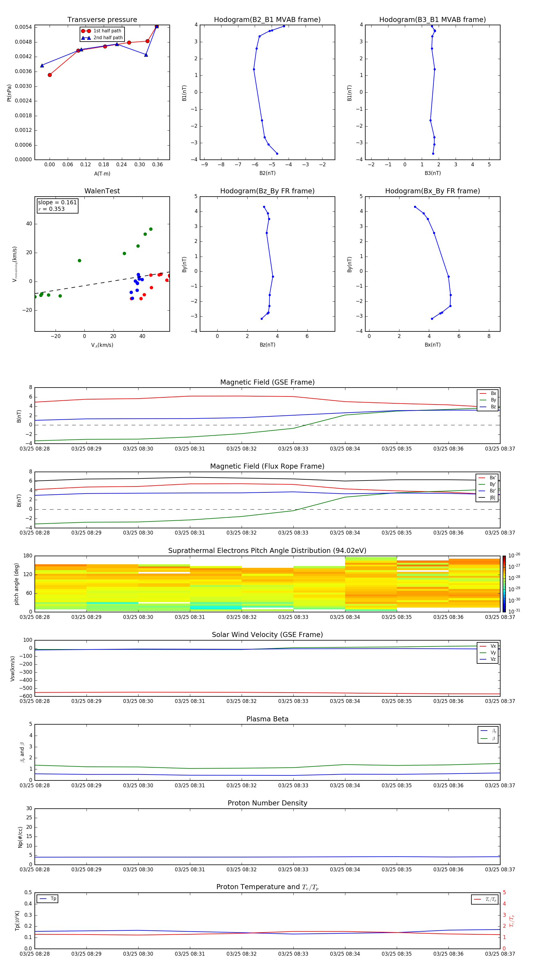Screen dimensions: 535x980
Task: Select the Bz' legend entry in Flux Rope plot
Action: (x=487, y=491)
